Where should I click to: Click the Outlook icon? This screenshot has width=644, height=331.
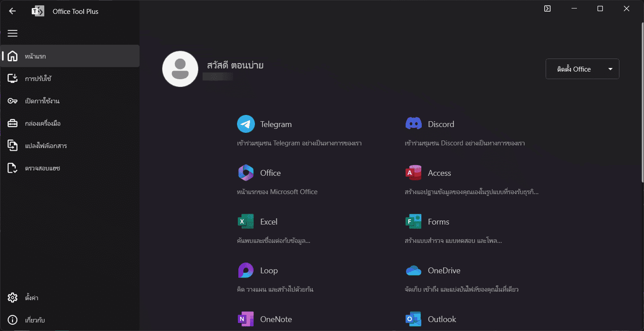coord(414,319)
